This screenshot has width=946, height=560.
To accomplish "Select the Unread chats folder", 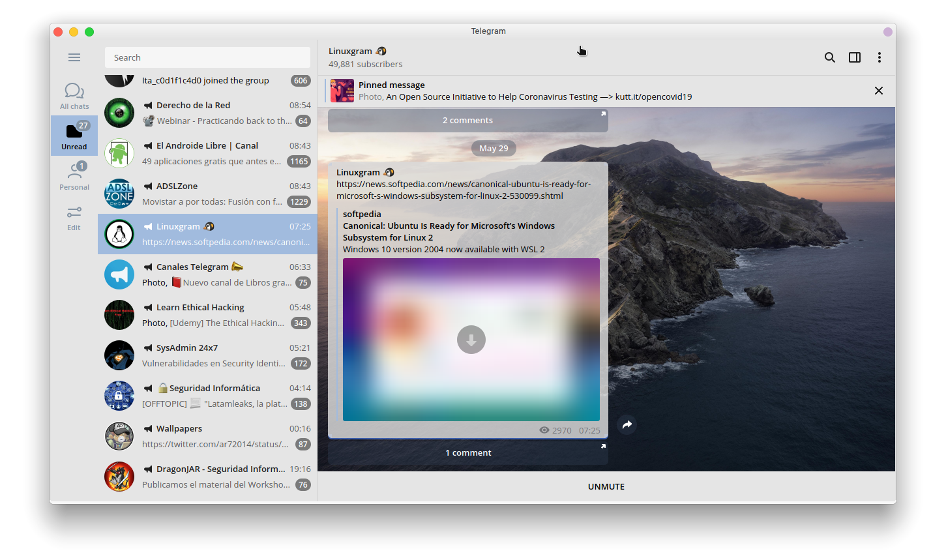I will (x=74, y=136).
